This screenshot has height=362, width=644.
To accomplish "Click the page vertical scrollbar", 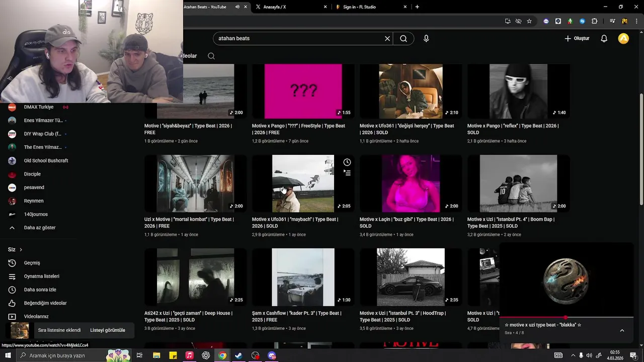I will pos(641,149).
